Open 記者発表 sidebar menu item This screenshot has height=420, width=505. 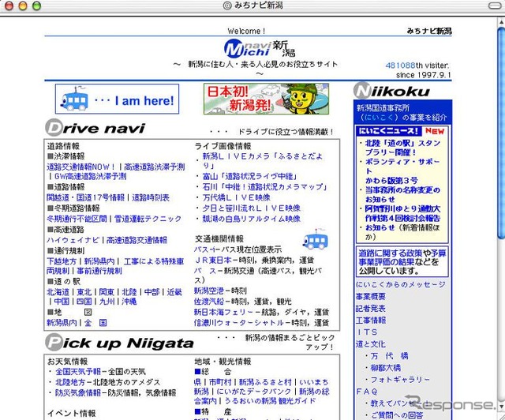(x=370, y=308)
